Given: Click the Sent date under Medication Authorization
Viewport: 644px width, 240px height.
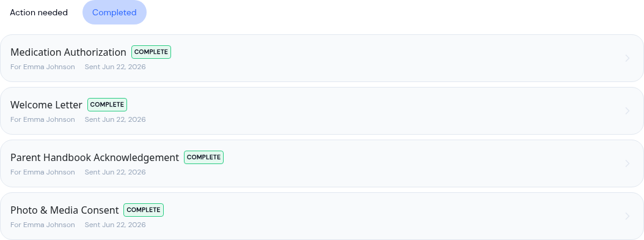Looking at the screenshot, I should [115, 67].
